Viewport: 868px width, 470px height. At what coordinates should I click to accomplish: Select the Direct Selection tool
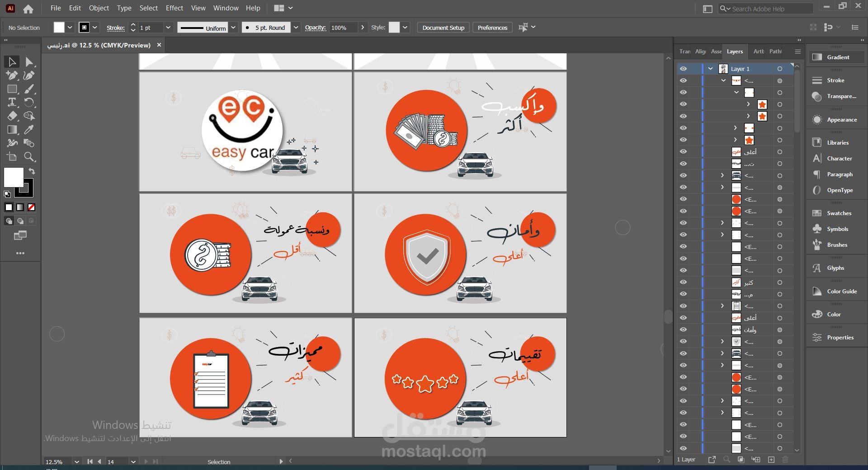[x=29, y=62]
